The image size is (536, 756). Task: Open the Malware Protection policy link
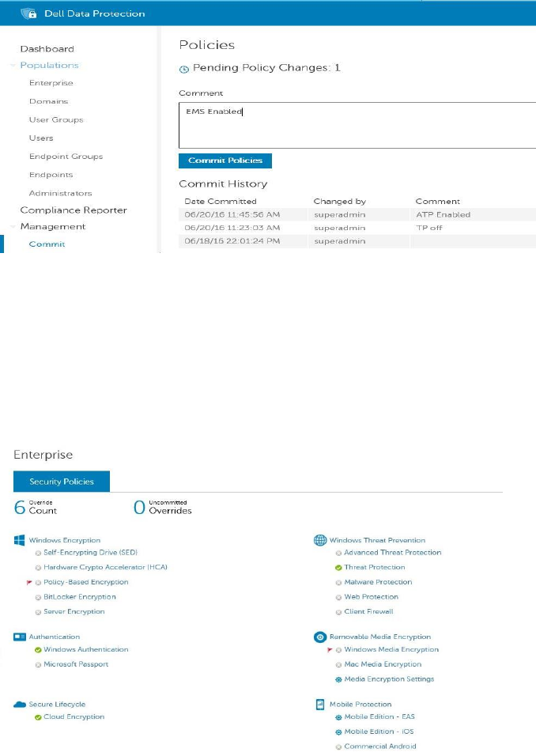pyautogui.click(x=379, y=583)
